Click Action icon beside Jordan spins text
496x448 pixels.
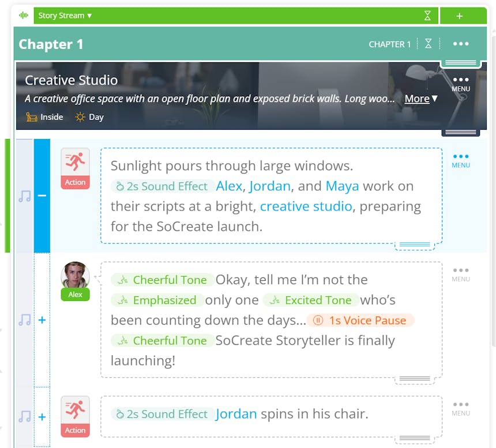point(76,417)
